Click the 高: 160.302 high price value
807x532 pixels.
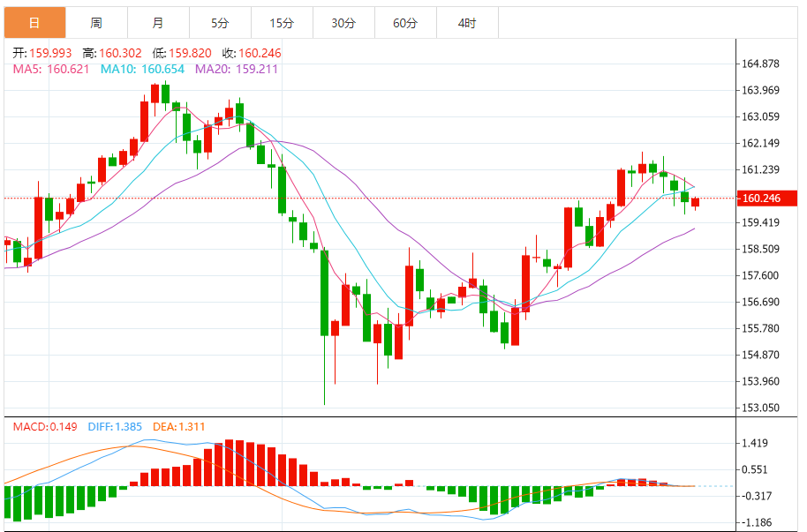click(111, 53)
